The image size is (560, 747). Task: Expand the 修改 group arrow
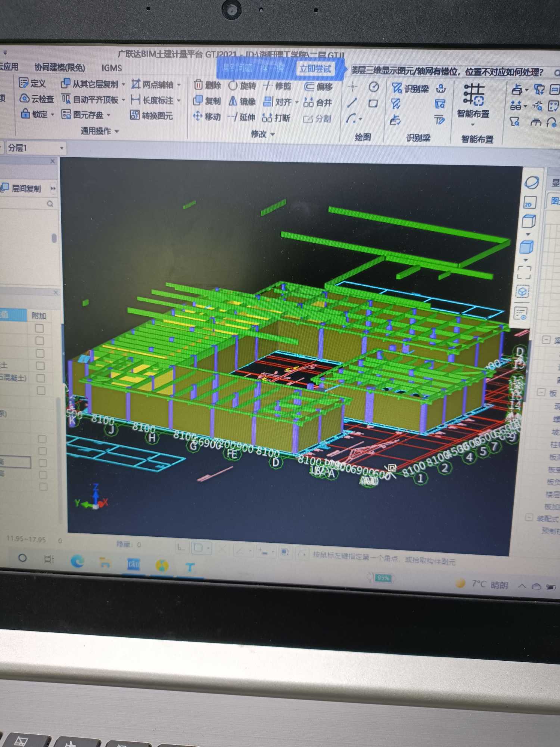(x=273, y=134)
